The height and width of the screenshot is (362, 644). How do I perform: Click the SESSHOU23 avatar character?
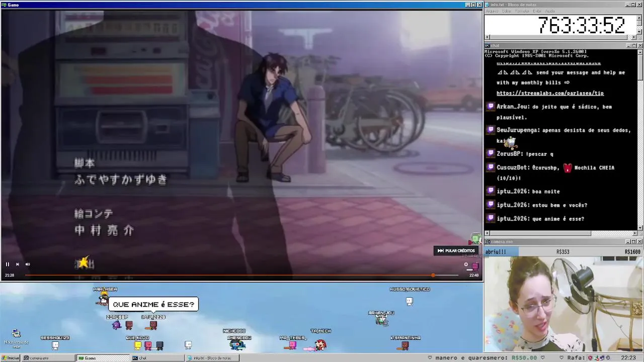(55, 345)
